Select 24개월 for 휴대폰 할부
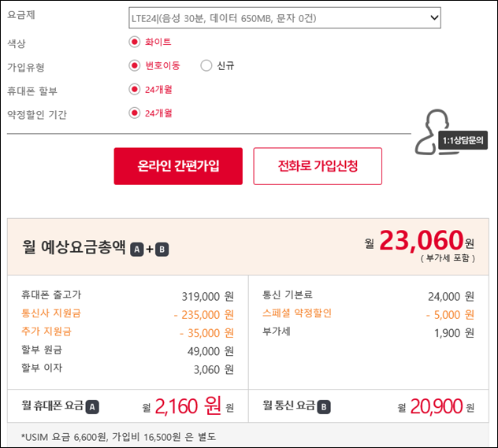 [134, 89]
